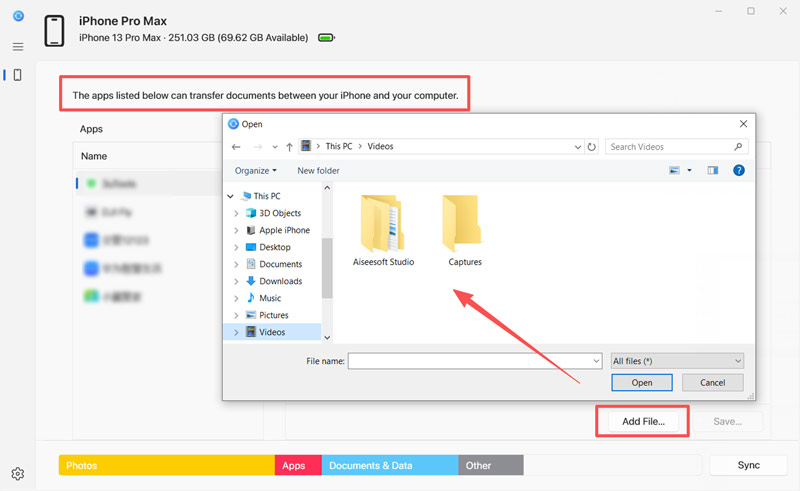Click the search magnifier icon
The height and width of the screenshot is (491, 800).
[x=738, y=146]
